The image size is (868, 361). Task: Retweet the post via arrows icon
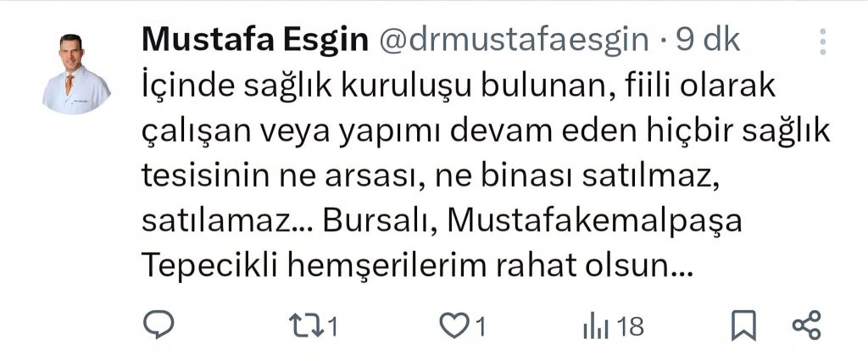(307, 325)
